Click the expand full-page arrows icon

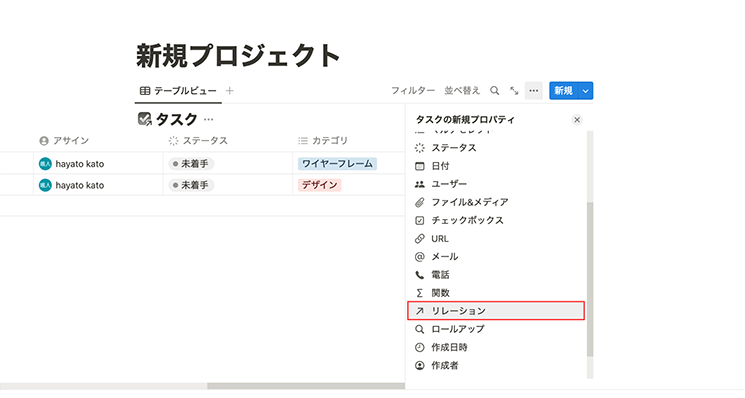coord(514,90)
